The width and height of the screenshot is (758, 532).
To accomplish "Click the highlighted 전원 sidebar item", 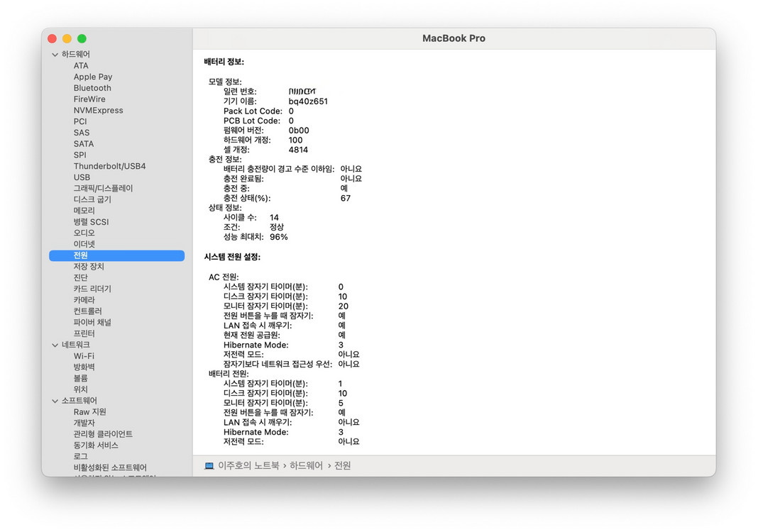I will (116, 255).
